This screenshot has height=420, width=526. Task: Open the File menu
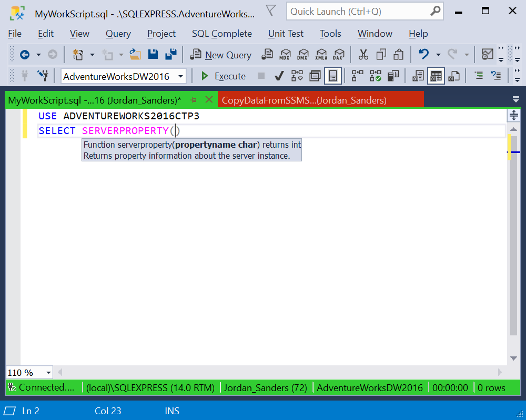point(15,34)
